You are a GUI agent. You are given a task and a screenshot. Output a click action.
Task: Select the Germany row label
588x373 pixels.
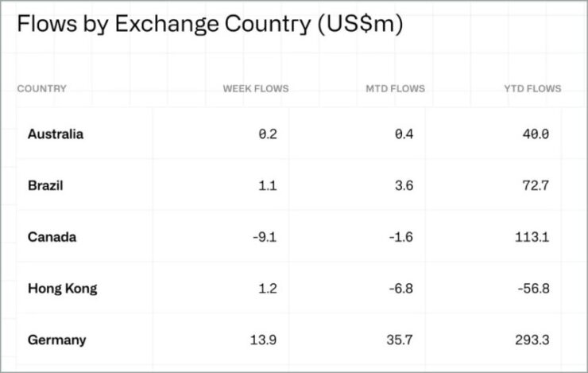pos(57,340)
